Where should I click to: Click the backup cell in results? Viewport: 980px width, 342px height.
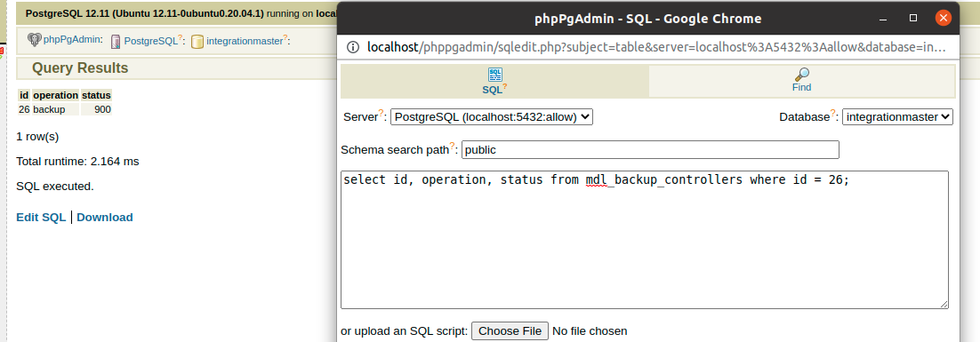pyautogui.click(x=56, y=109)
